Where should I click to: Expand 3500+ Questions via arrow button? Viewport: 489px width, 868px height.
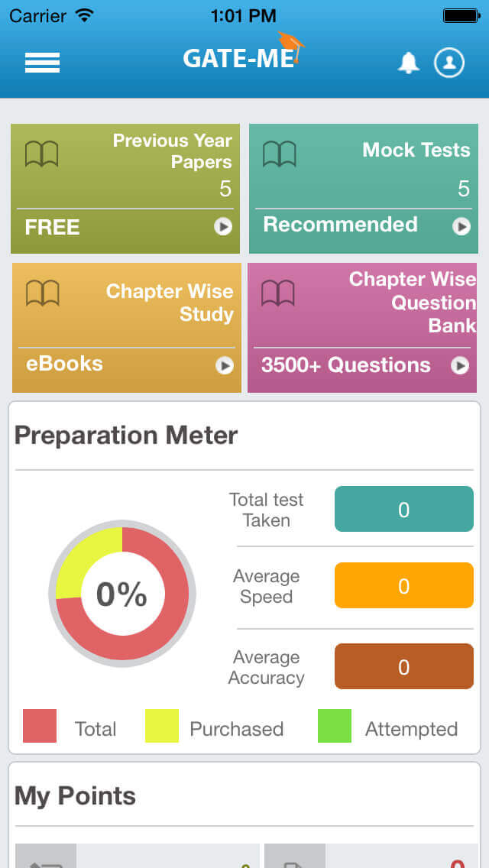pos(461,366)
